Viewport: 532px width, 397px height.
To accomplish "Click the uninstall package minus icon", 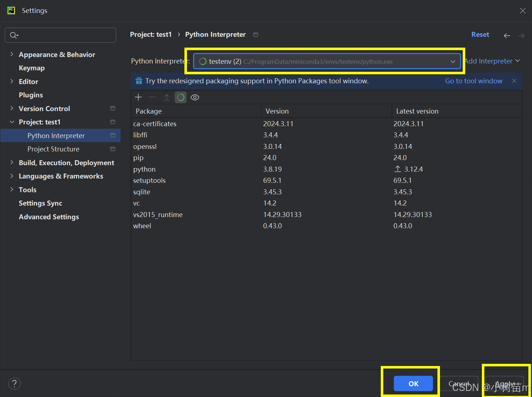I will pyautogui.click(x=152, y=97).
